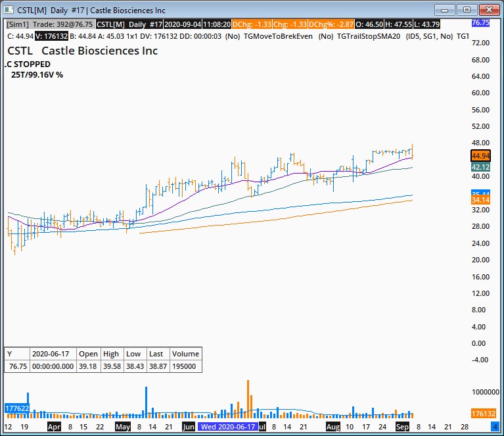
Task: Click the Chg: -1.33 header value
Action: tap(290, 24)
